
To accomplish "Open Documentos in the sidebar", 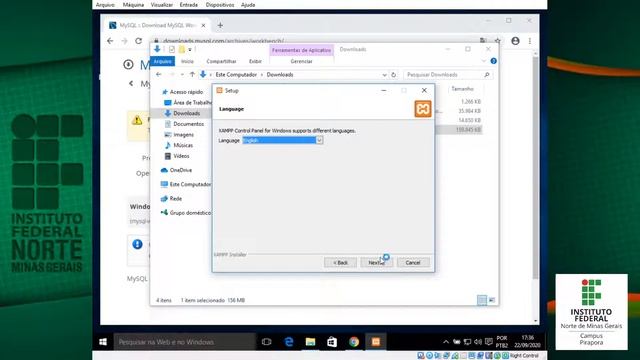I will [x=188, y=124].
